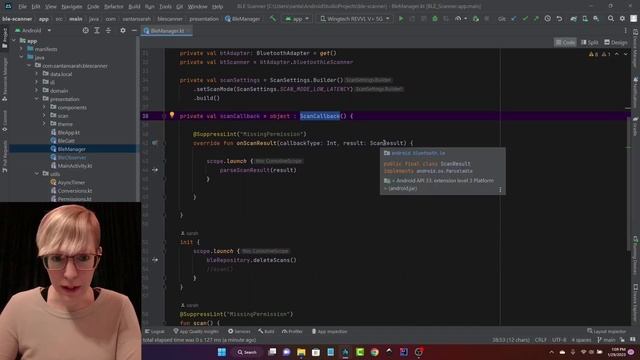Click Git push green arrow
This screenshot has width=640, height=360.
pyautogui.click(x=536, y=19)
